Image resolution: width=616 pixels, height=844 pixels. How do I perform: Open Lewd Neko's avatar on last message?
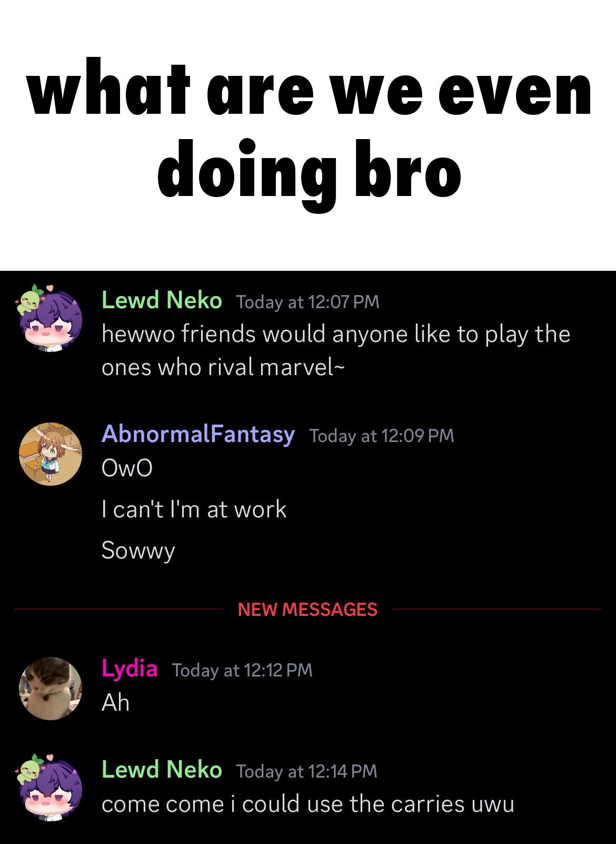[49, 788]
